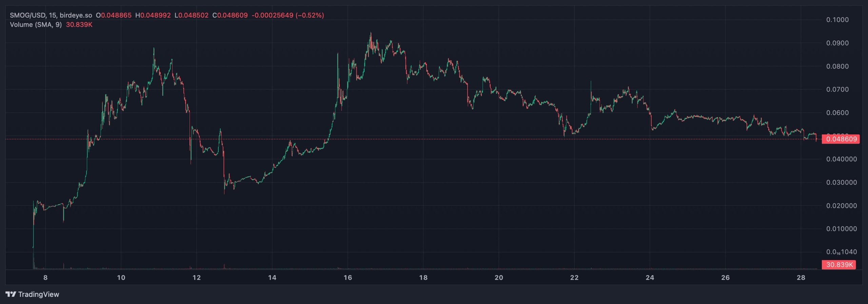This screenshot has width=868, height=304.
Task: Click the percent change value (−0.52%)
Action: click(x=310, y=15)
